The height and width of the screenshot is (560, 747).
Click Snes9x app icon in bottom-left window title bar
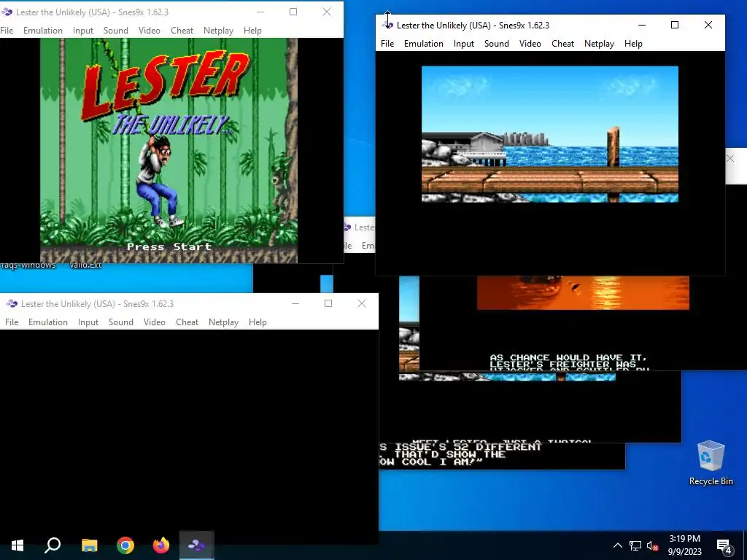tap(12, 304)
